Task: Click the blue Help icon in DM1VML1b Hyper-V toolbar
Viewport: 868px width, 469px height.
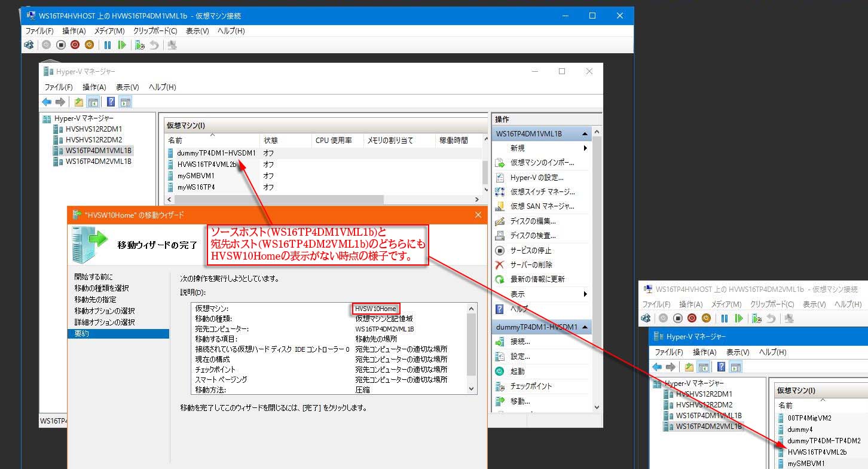Action: (111, 102)
